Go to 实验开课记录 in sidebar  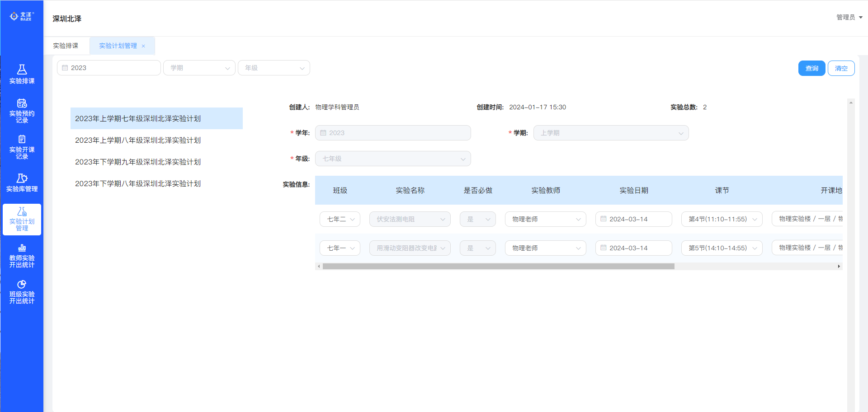22,147
